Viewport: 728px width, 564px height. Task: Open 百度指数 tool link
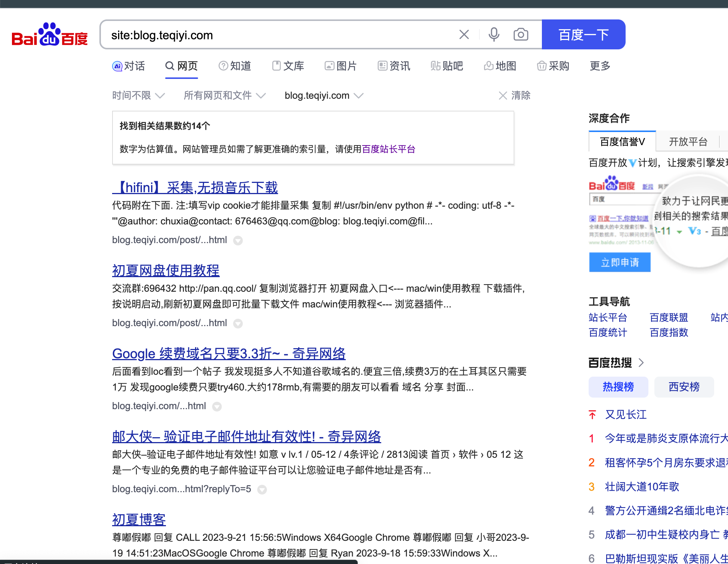(x=669, y=332)
